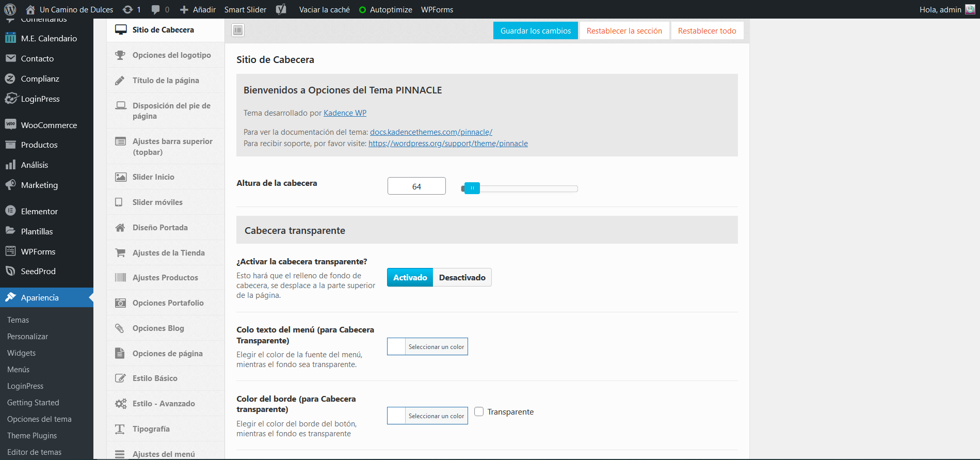Click the WordPress logo icon

[x=10, y=9]
